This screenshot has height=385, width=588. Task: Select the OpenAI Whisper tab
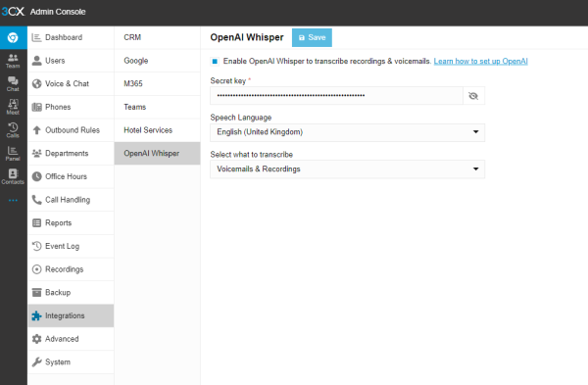(157, 154)
